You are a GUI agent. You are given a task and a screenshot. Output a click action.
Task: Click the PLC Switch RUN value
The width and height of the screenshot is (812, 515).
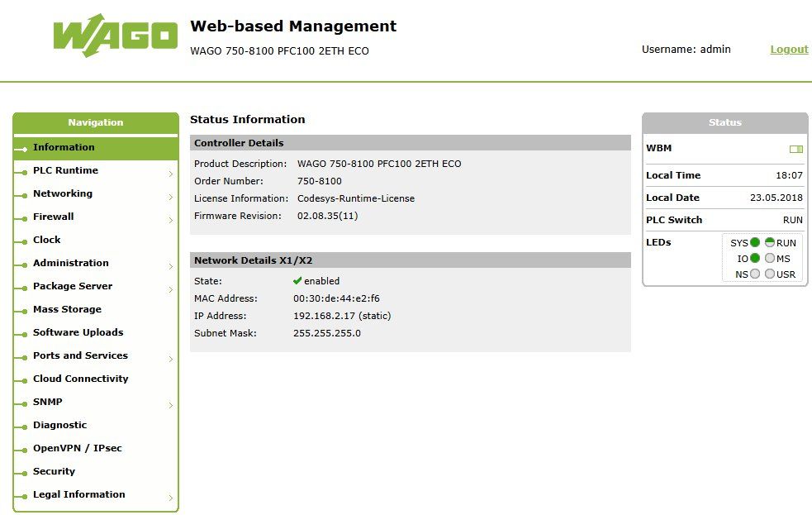(x=793, y=220)
